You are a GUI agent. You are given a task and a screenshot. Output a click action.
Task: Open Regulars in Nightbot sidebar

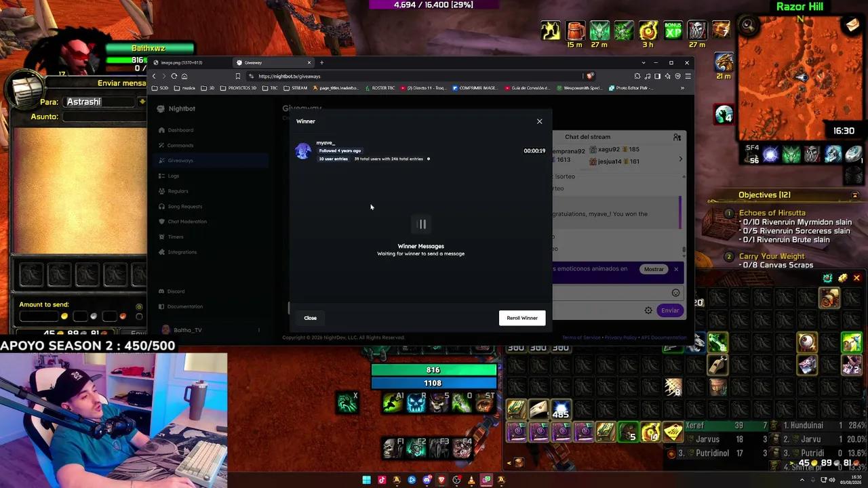pyautogui.click(x=178, y=191)
